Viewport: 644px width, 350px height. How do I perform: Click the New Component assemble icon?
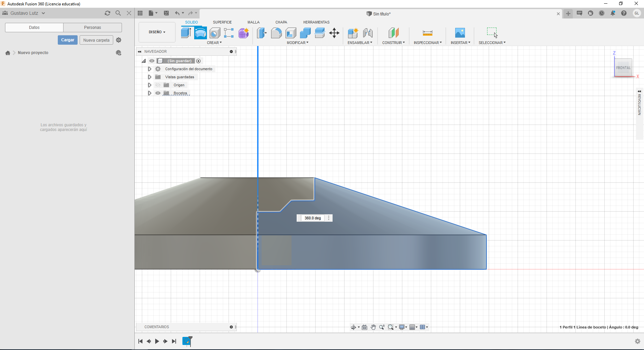coord(353,33)
